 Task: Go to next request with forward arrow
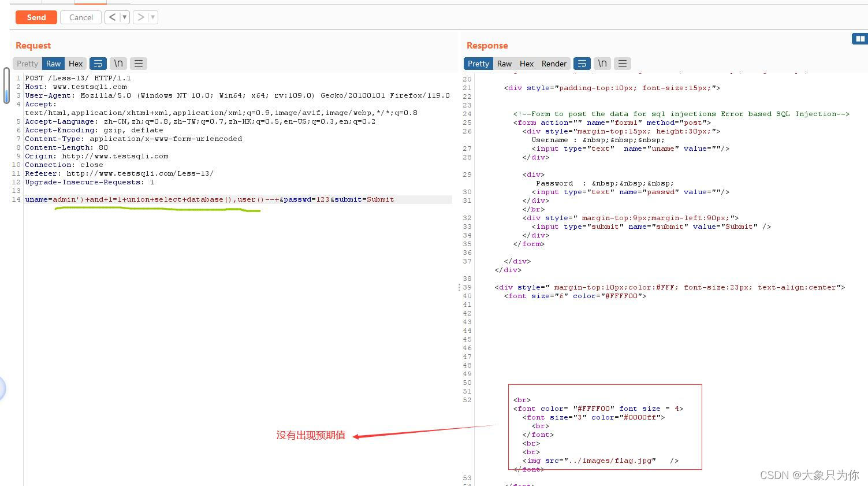tap(140, 17)
